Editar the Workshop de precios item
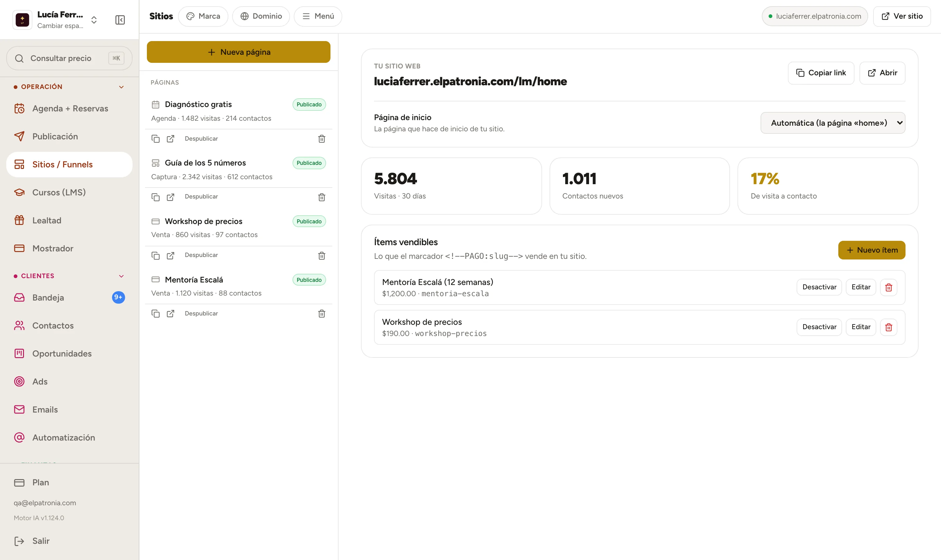 pyautogui.click(x=861, y=327)
